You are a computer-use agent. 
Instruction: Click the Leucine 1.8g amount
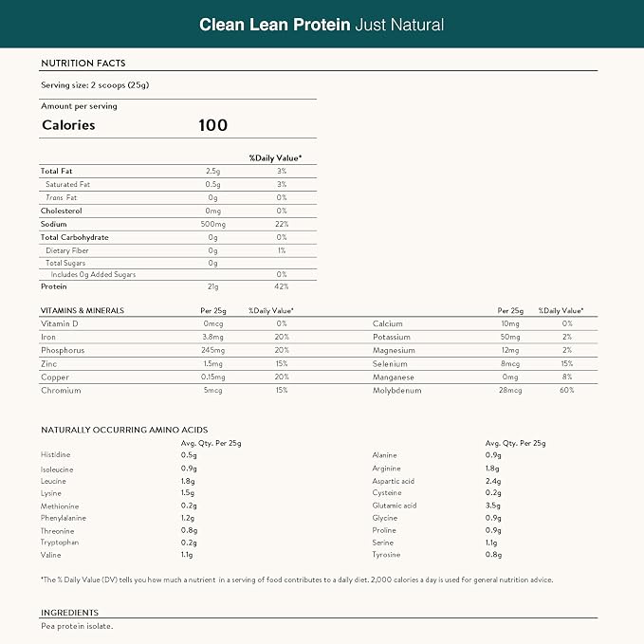(188, 481)
